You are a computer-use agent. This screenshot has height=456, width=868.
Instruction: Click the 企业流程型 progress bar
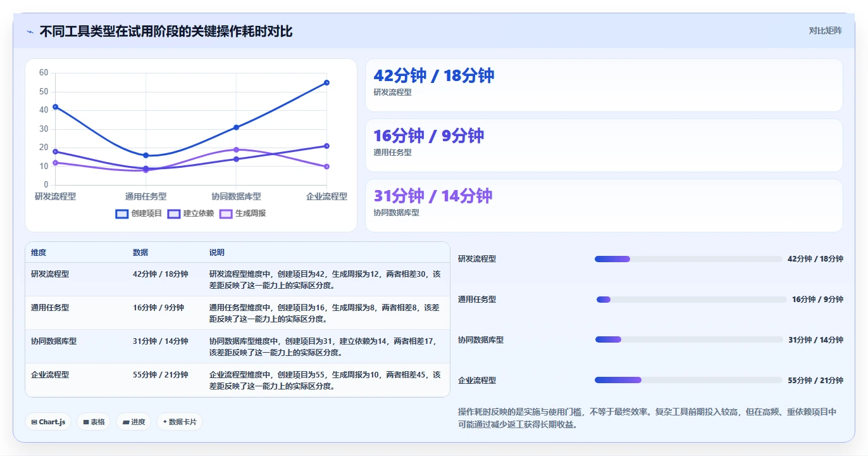[x=688, y=380]
